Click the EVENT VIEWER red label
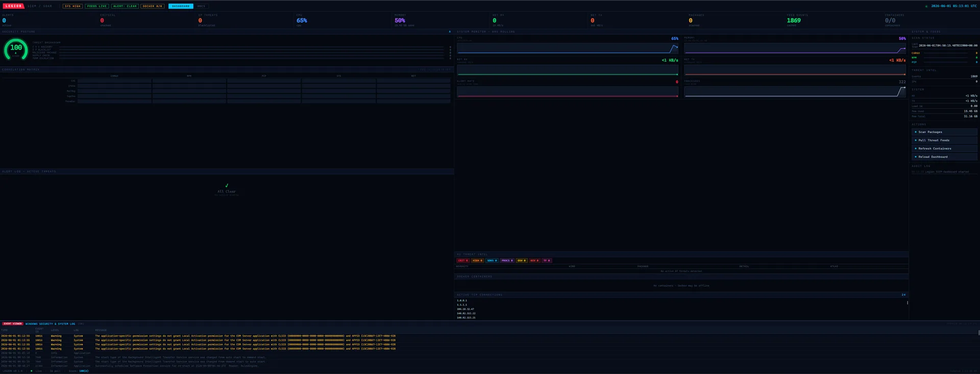 (x=13, y=323)
